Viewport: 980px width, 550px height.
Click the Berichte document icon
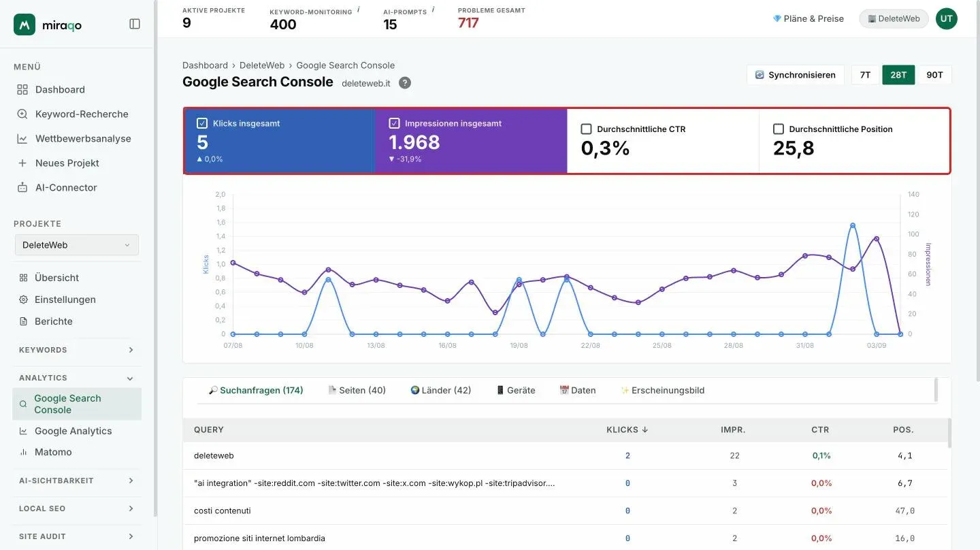tap(23, 321)
